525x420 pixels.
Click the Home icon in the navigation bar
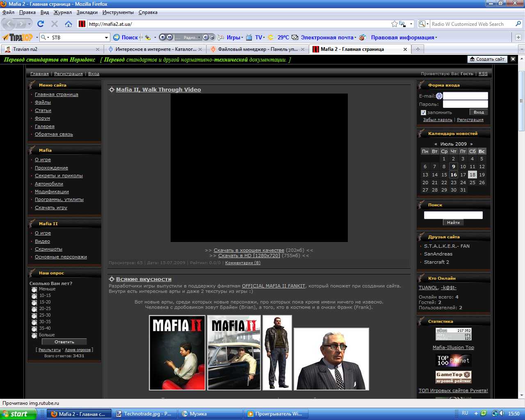point(68,24)
